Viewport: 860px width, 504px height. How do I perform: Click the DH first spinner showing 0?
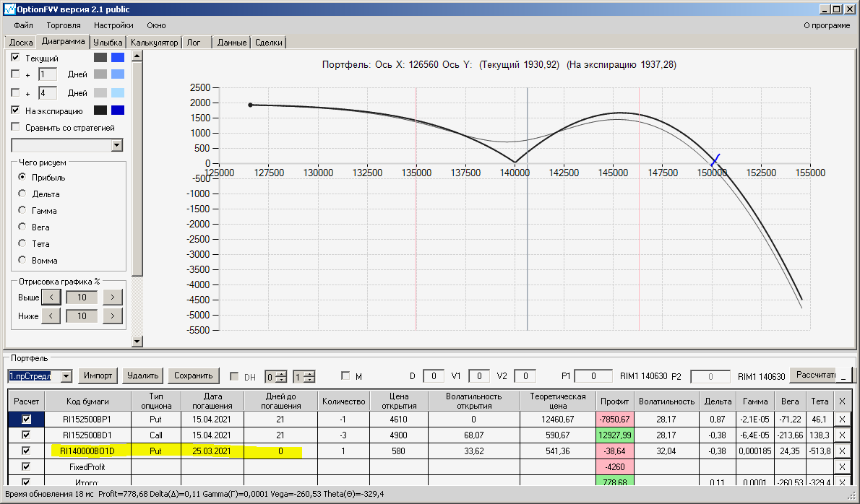coord(276,377)
